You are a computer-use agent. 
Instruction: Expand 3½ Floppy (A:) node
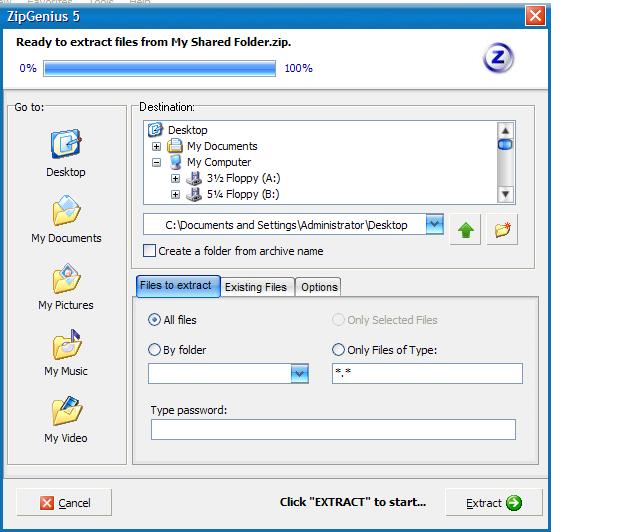tap(176, 178)
